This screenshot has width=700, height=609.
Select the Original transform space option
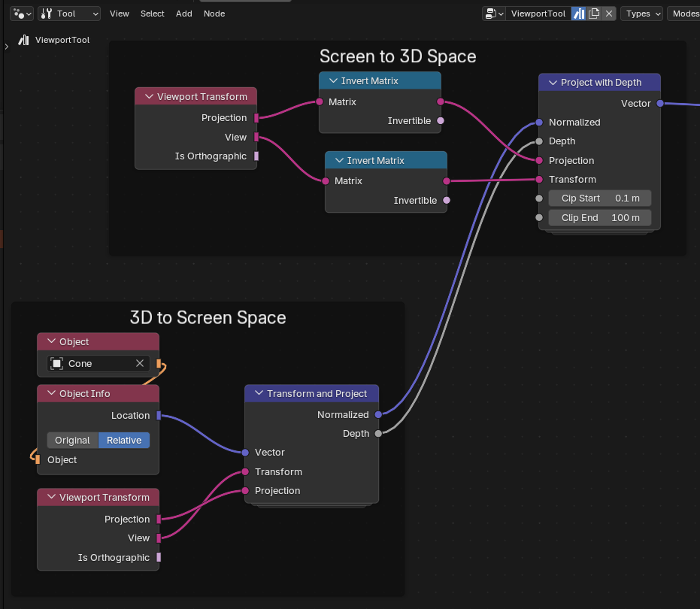[72, 441]
